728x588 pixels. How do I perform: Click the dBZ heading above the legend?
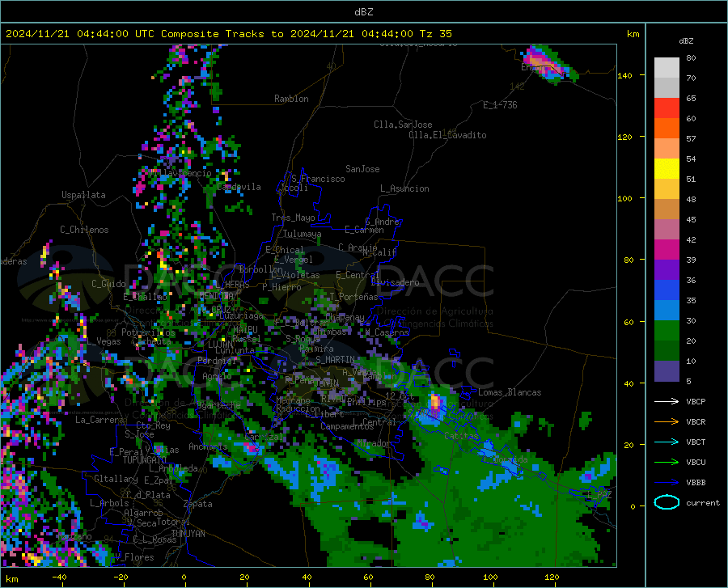[686, 40]
